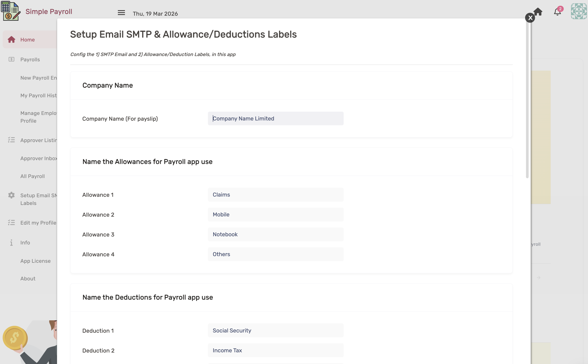Click the Info sidebar icon
This screenshot has width=588, height=364.
[x=11, y=242]
